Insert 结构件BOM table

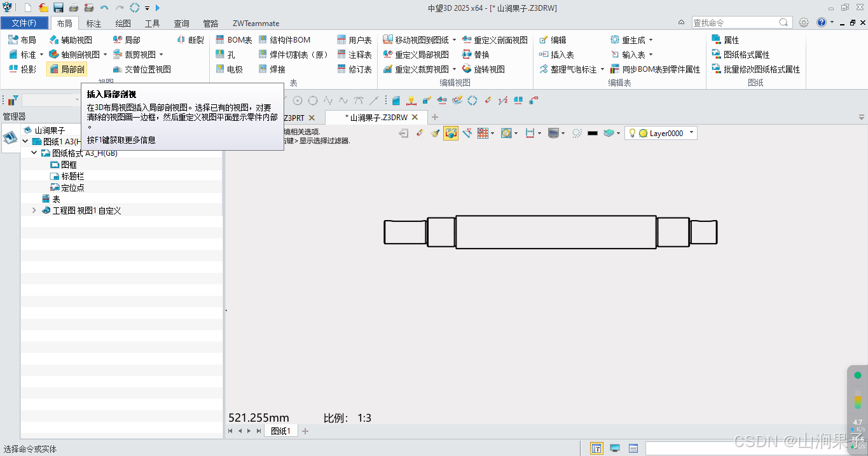[x=285, y=40]
